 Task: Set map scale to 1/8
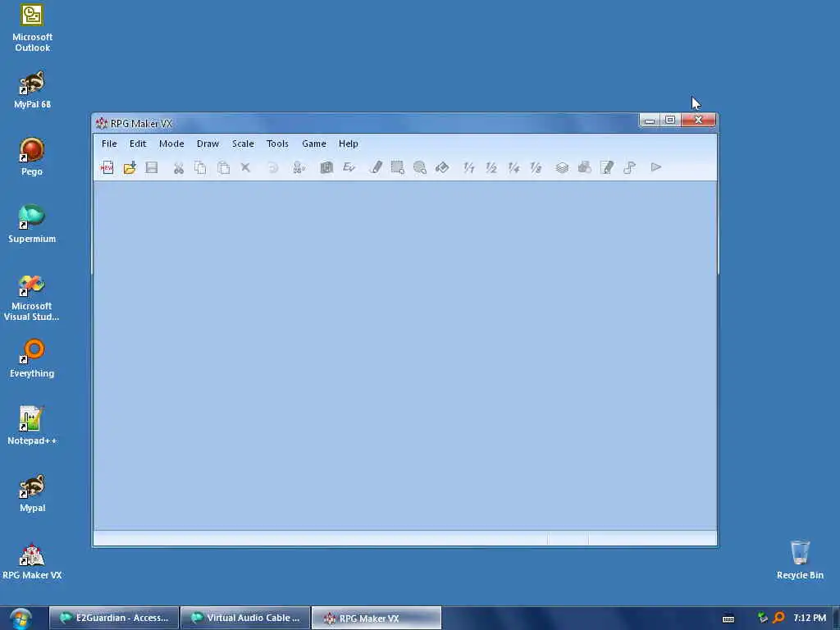[x=536, y=167]
